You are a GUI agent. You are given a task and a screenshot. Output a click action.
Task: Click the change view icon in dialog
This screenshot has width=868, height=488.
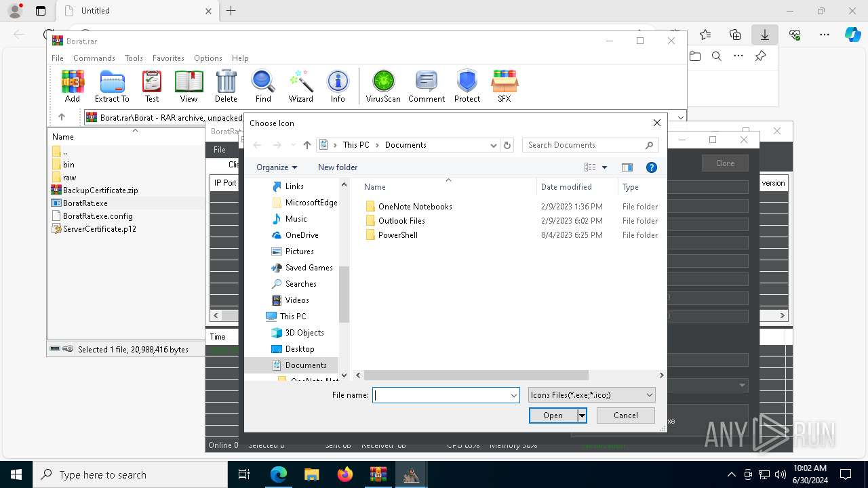pyautogui.click(x=590, y=167)
